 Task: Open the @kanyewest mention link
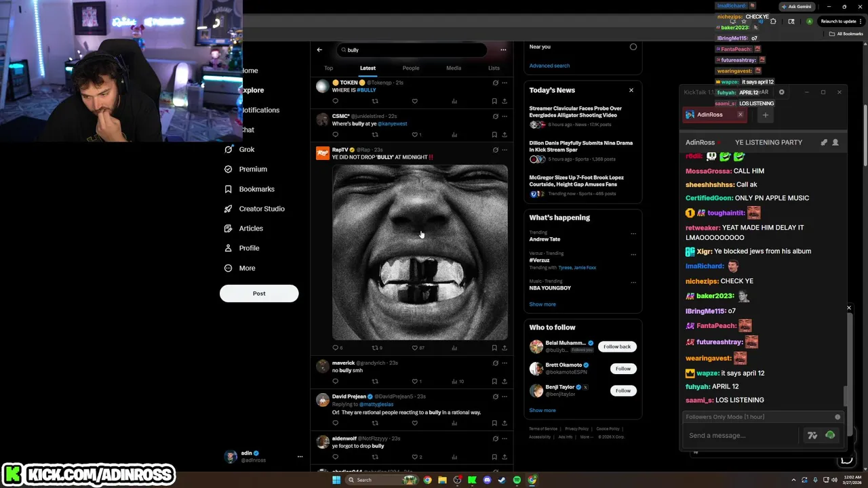click(x=392, y=124)
